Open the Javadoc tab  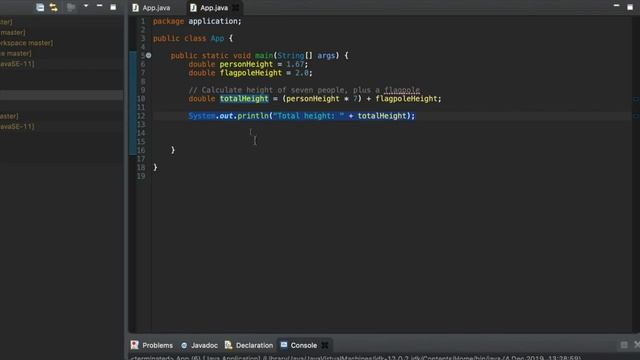199,345
